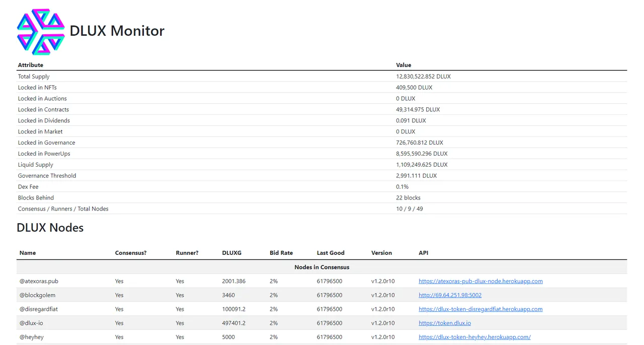Select the 12,830,522.852 DLUX value
The image size is (644, 345).
(423, 77)
